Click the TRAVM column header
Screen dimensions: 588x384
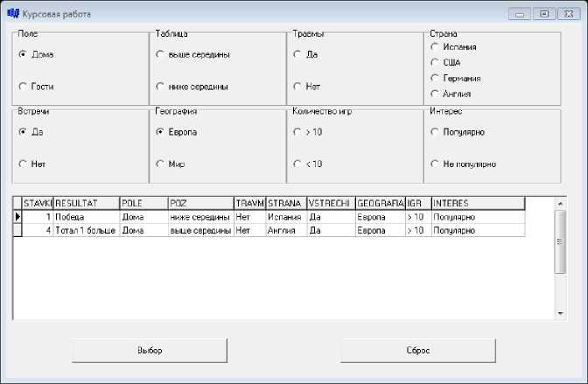pyautogui.click(x=250, y=203)
